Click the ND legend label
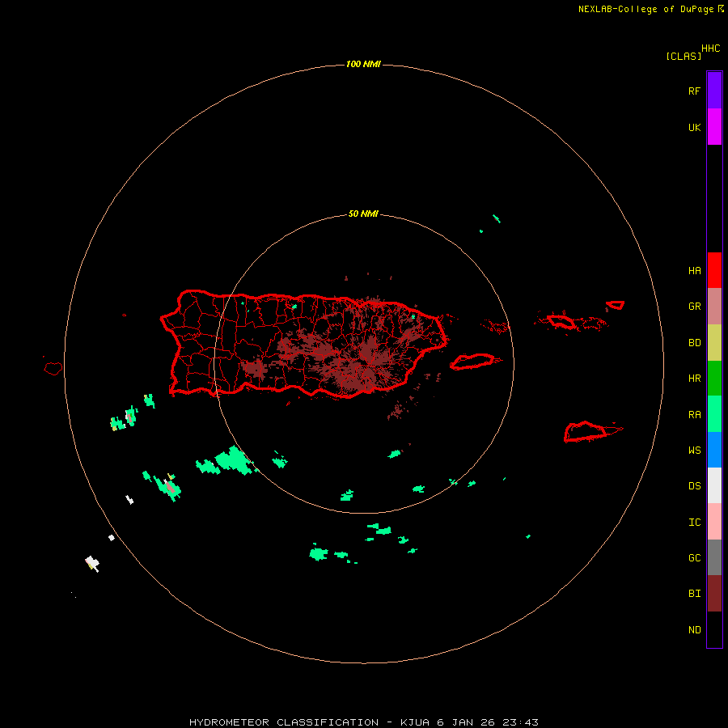728x728 pixels. [694, 630]
